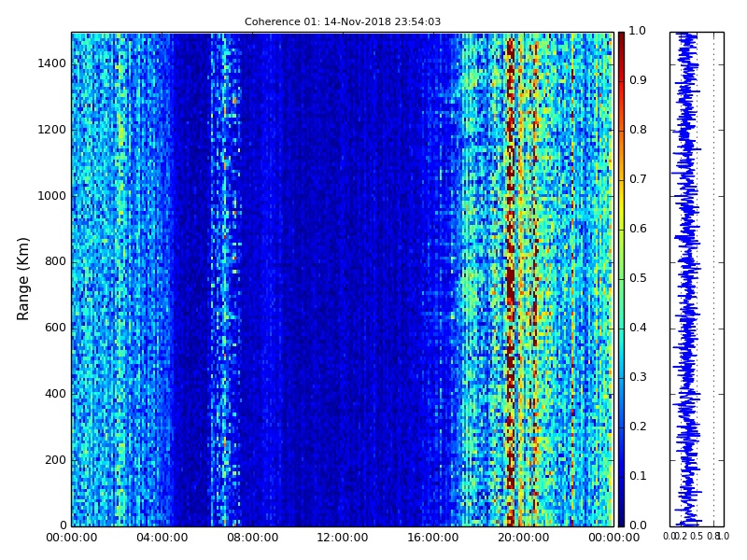Click the 800 range tick label
Image resolution: width=747 pixels, height=560 pixels.
[x=55, y=261]
